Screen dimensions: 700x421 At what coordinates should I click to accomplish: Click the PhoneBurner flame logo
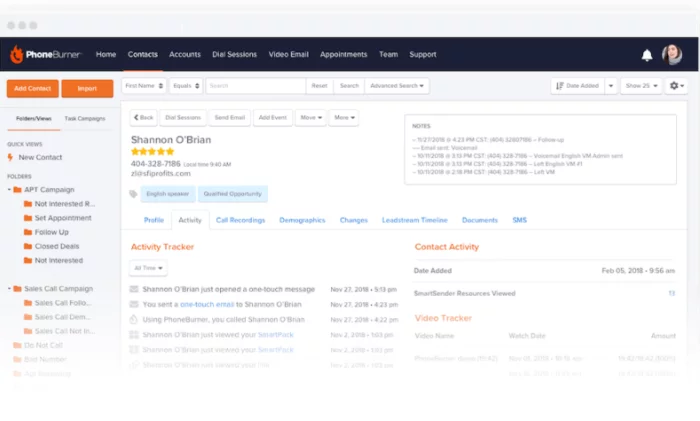[x=17, y=54]
